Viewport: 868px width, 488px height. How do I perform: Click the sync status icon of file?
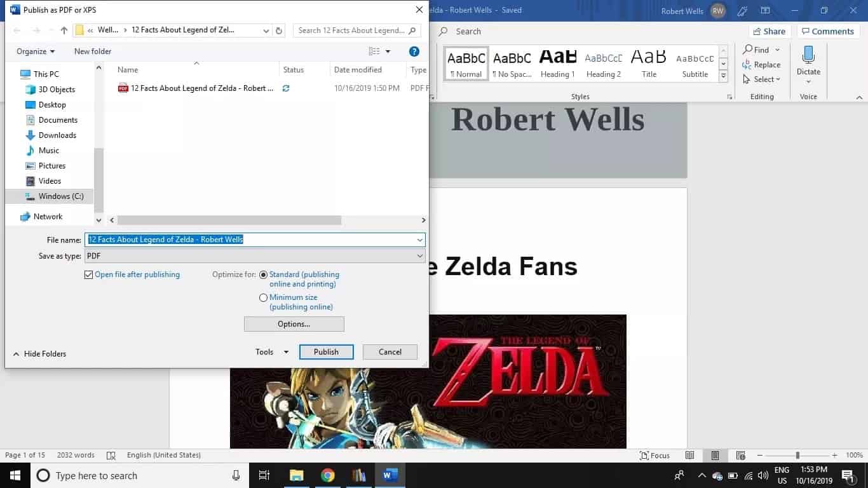(286, 88)
